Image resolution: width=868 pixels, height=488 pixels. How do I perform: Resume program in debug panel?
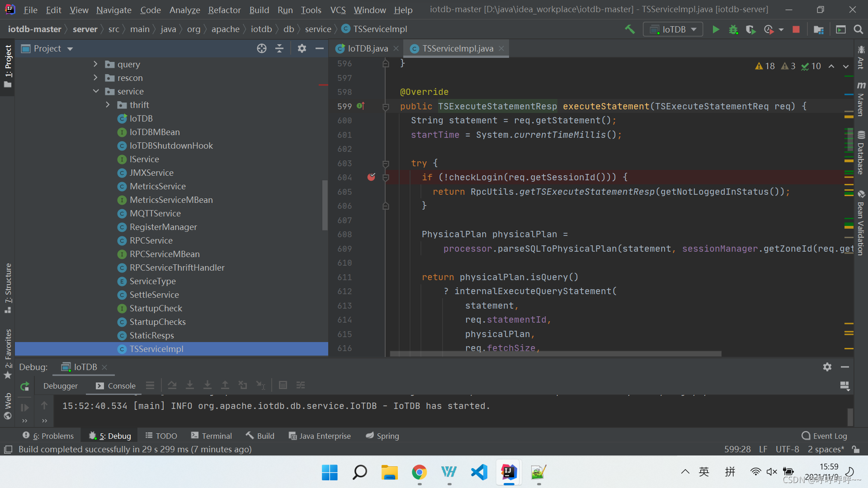point(25,407)
